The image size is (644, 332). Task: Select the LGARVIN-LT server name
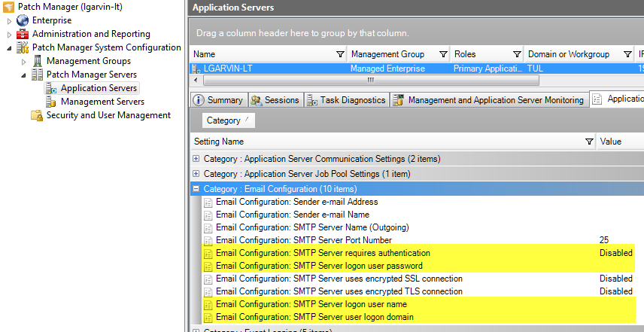tap(228, 69)
